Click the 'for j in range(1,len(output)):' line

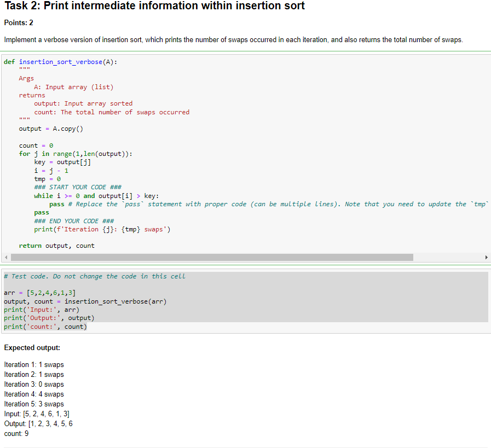[x=76, y=154]
